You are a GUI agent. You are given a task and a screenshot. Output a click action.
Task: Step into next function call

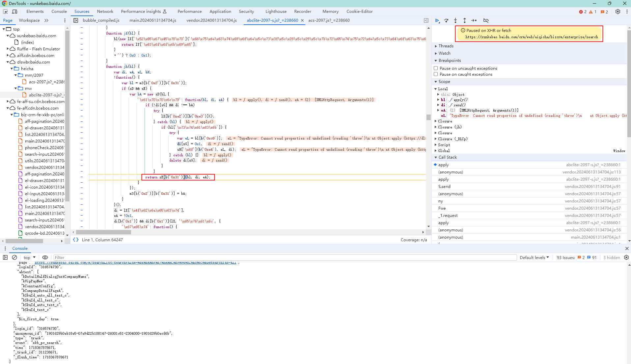click(x=455, y=20)
